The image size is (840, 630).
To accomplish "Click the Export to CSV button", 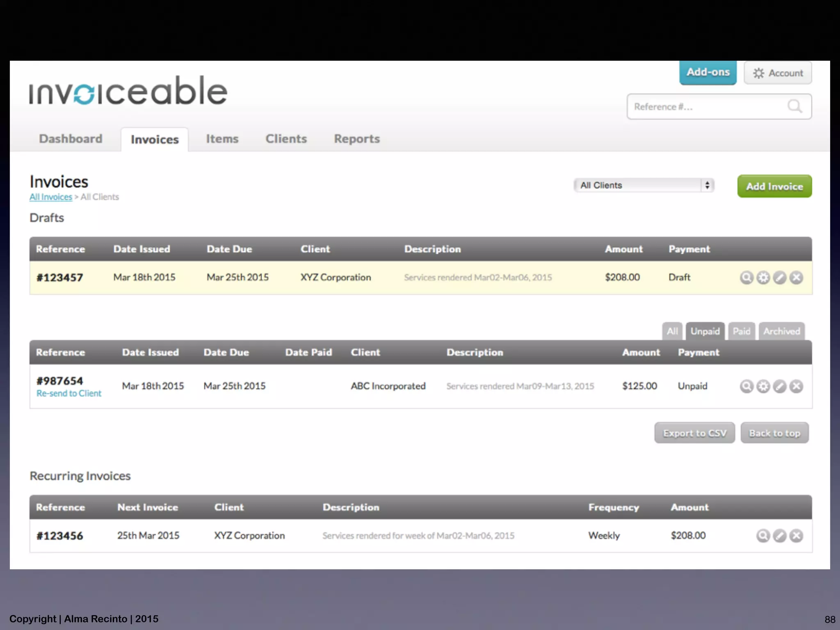I will click(694, 433).
